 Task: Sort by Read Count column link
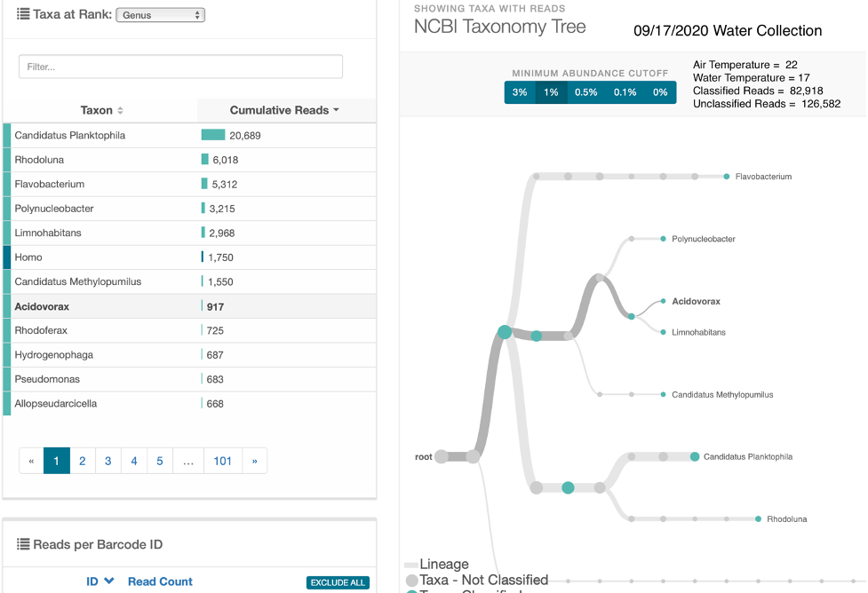point(160,581)
